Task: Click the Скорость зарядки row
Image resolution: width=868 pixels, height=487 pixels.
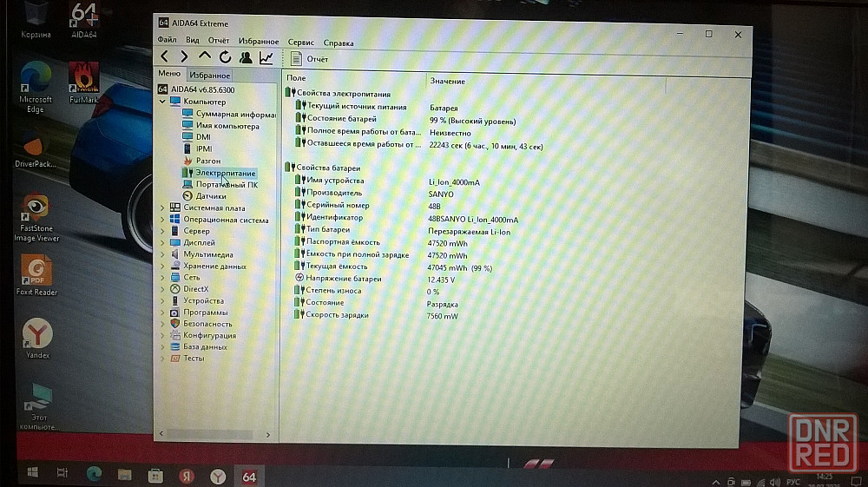Action: click(x=377, y=315)
